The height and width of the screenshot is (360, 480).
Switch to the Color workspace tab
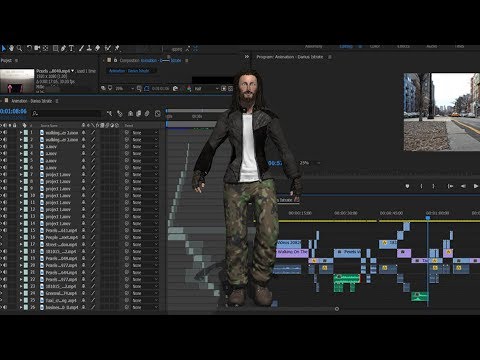(x=375, y=47)
